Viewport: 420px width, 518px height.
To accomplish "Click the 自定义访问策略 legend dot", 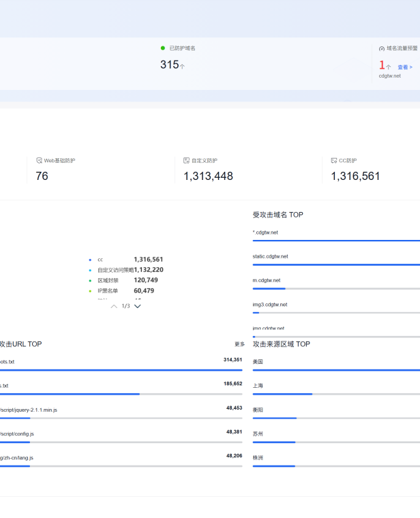I will (x=90, y=270).
